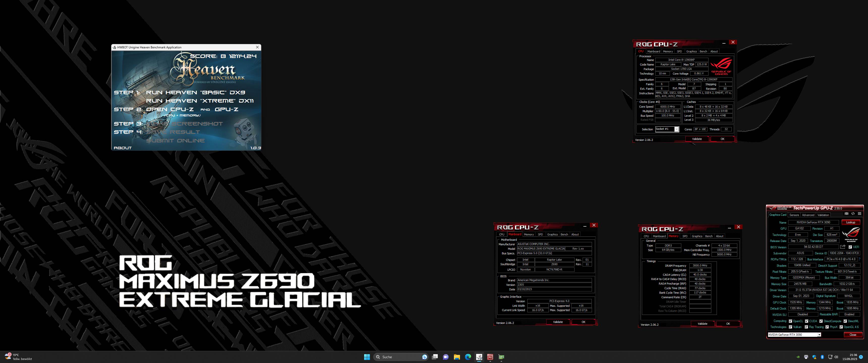The height and width of the screenshot is (363, 868).
Task: Click Close button in GPU-Z
Action: click(x=853, y=335)
